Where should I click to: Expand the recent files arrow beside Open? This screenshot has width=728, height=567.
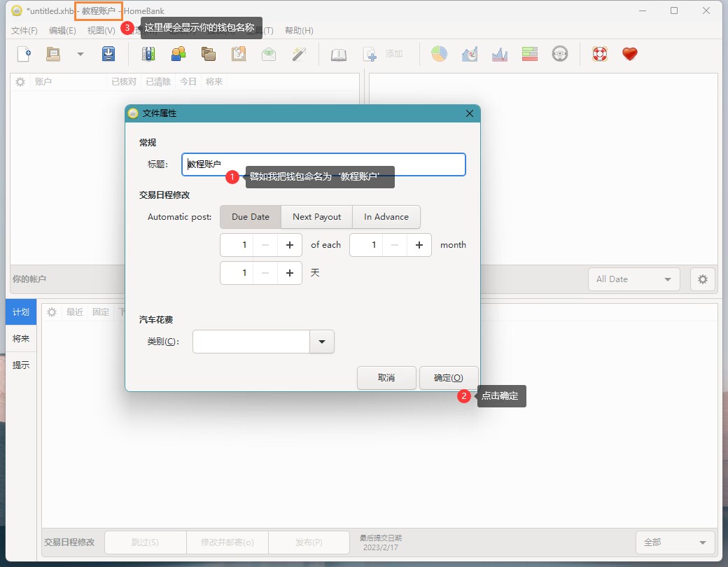[80, 54]
